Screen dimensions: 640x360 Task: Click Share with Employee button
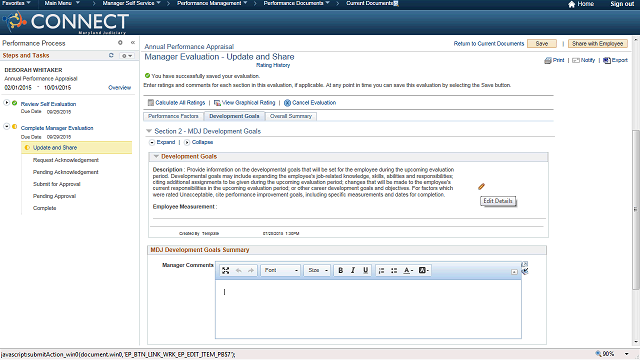597,44
